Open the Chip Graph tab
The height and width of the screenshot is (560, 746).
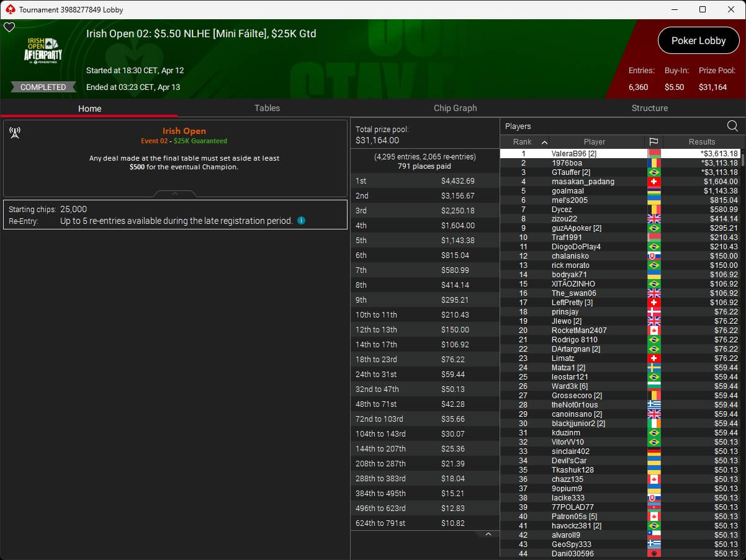click(x=455, y=108)
